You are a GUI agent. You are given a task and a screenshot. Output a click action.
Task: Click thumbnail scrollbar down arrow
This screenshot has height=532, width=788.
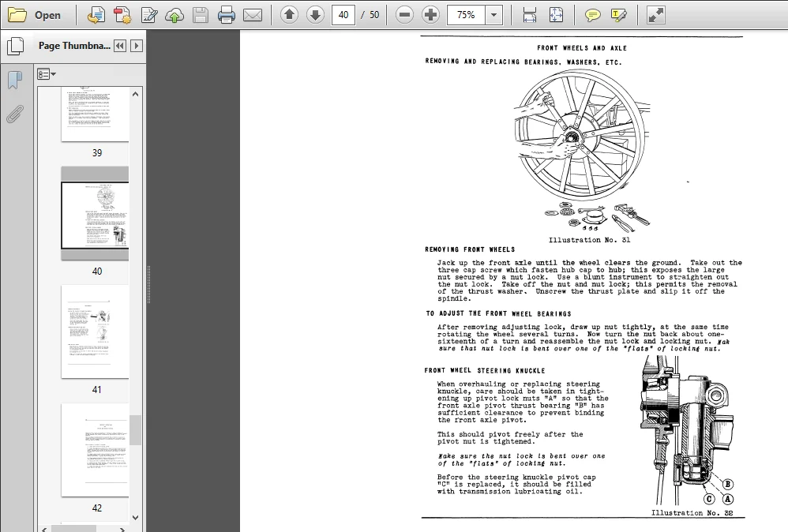135,517
